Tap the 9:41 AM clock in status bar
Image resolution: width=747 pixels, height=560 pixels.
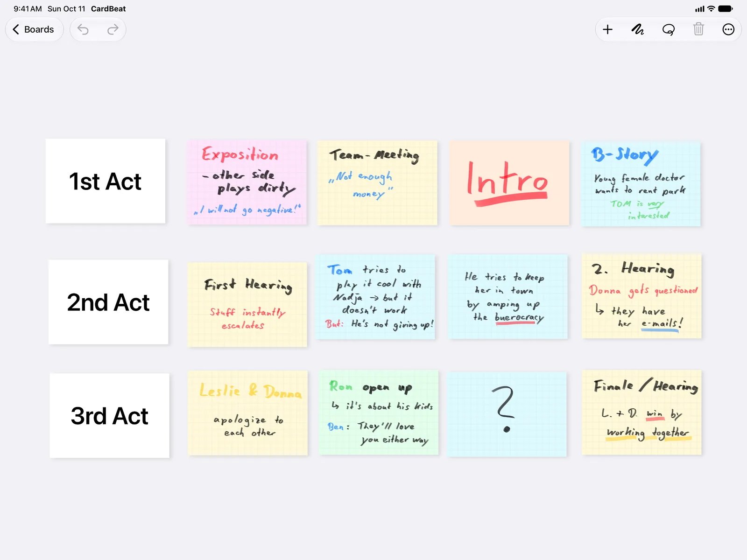(28, 9)
